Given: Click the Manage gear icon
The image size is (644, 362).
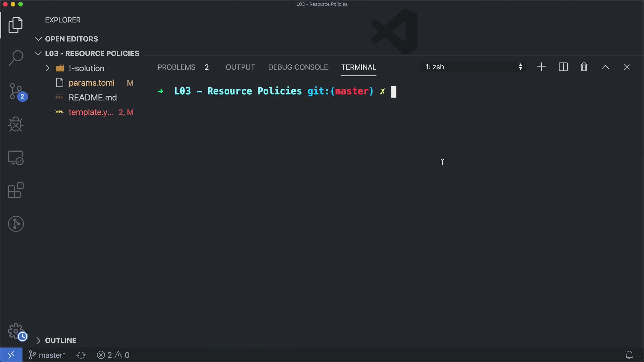Looking at the screenshot, I should pos(16,331).
